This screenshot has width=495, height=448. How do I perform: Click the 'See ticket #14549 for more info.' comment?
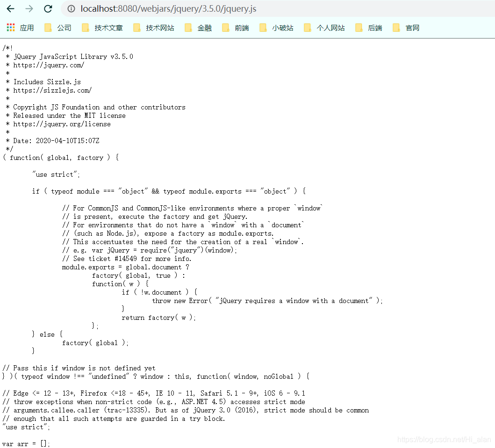point(127,259)
